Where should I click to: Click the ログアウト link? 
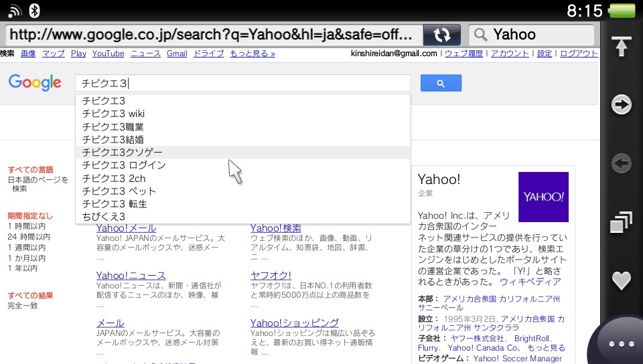pos(579,54)
